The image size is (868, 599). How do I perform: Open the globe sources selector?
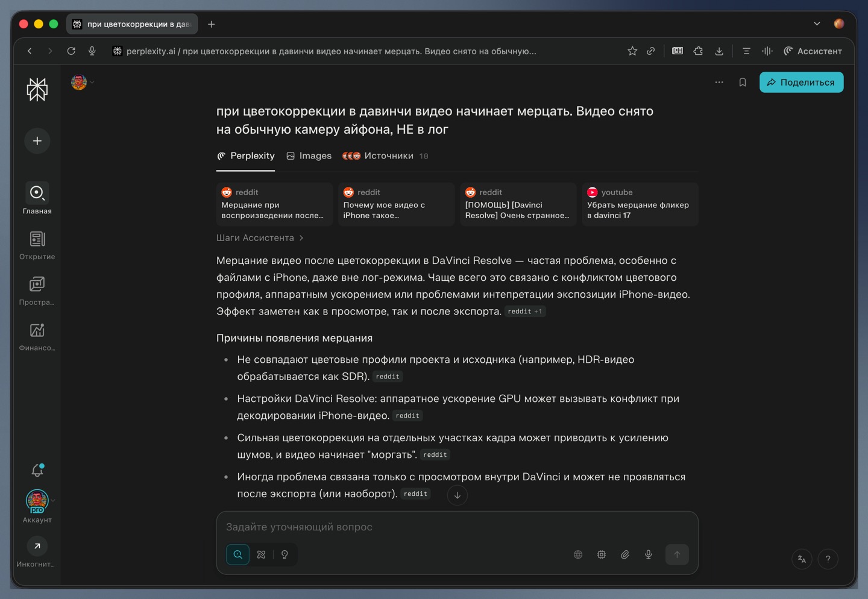tap(578, 554)
